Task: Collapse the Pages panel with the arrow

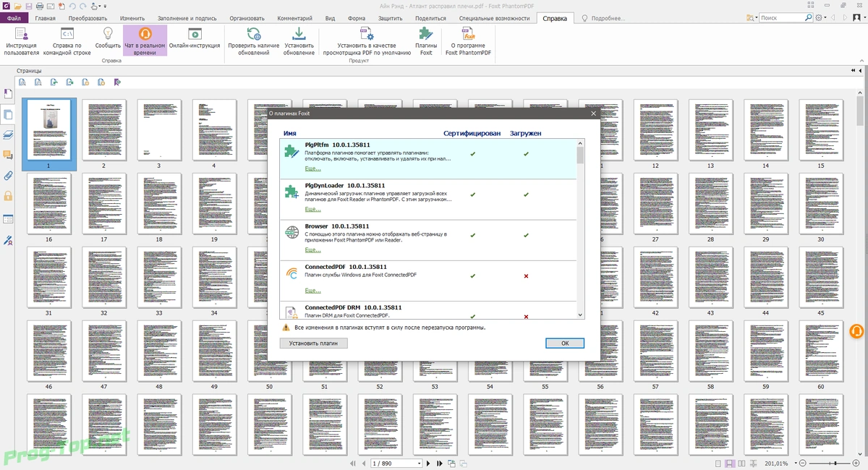Action: point(859,71)
